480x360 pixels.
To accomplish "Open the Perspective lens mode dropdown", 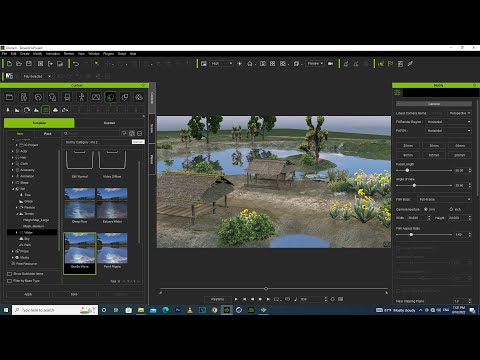I will [459, 113].
